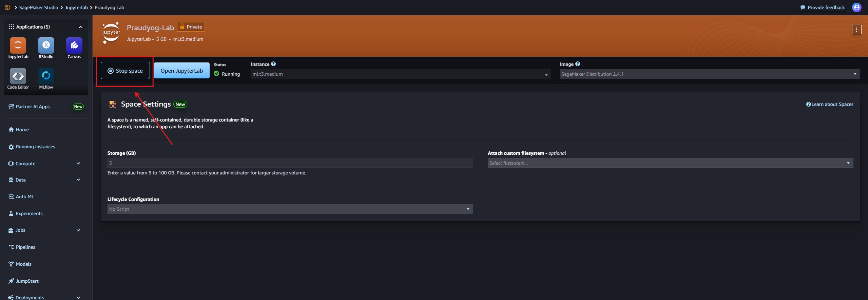The image size is (868, 300).
Task: Collapse the Applications panel
Action: 80,27
